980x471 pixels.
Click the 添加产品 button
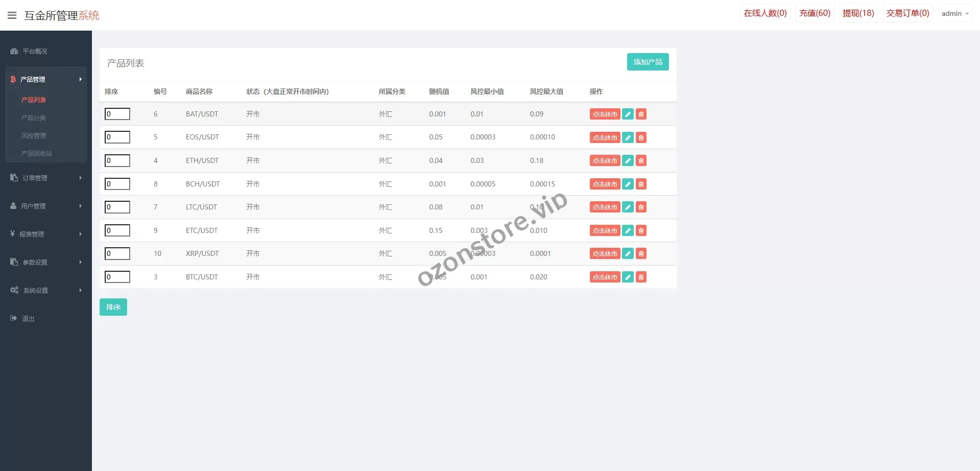(x=648, y=62)
